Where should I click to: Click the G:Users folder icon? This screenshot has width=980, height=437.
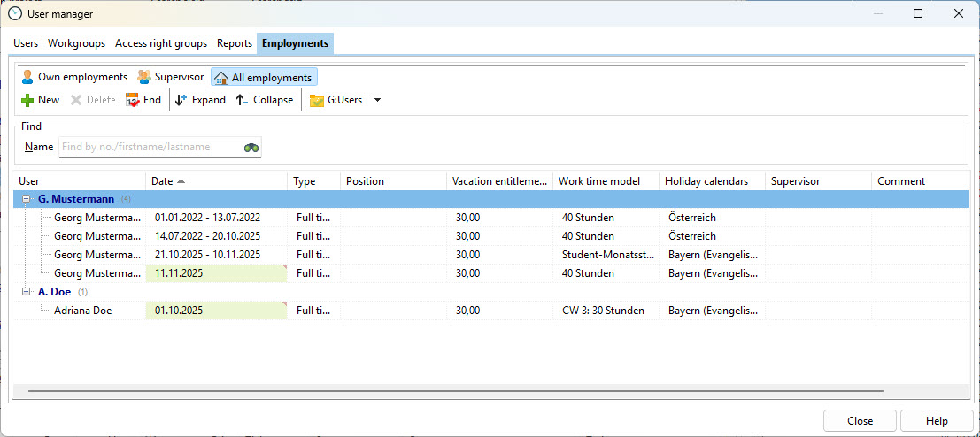coord(316,101)
